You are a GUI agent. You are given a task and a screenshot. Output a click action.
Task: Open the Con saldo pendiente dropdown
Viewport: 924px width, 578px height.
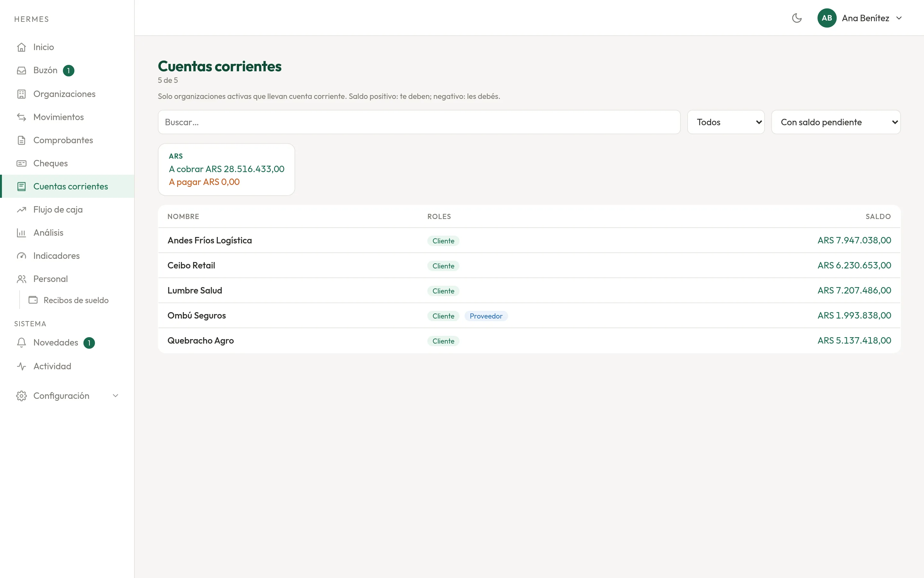[x=836, y=122]
